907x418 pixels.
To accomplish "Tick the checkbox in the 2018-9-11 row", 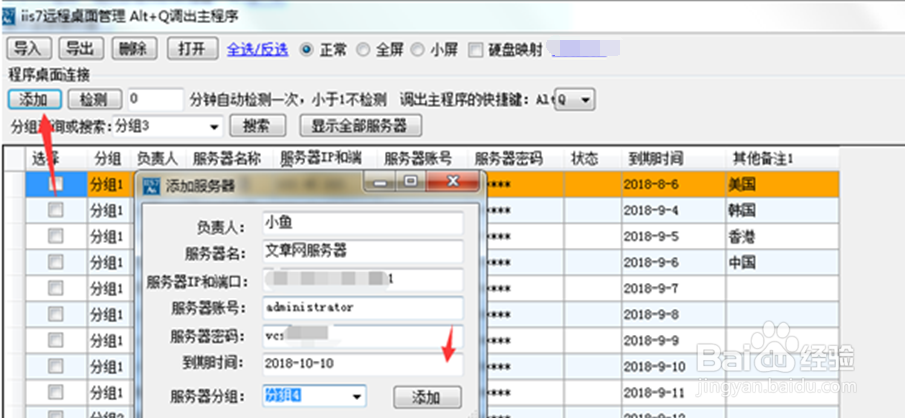I will click(56, 392).
